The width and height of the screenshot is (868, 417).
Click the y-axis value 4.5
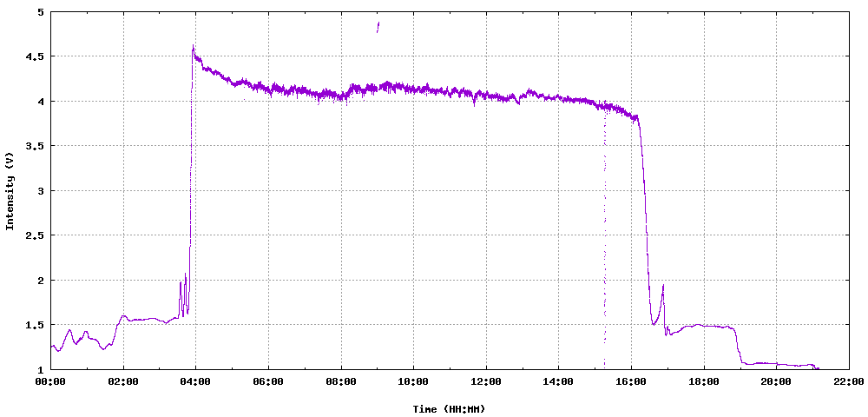click(x=34, y=56)
